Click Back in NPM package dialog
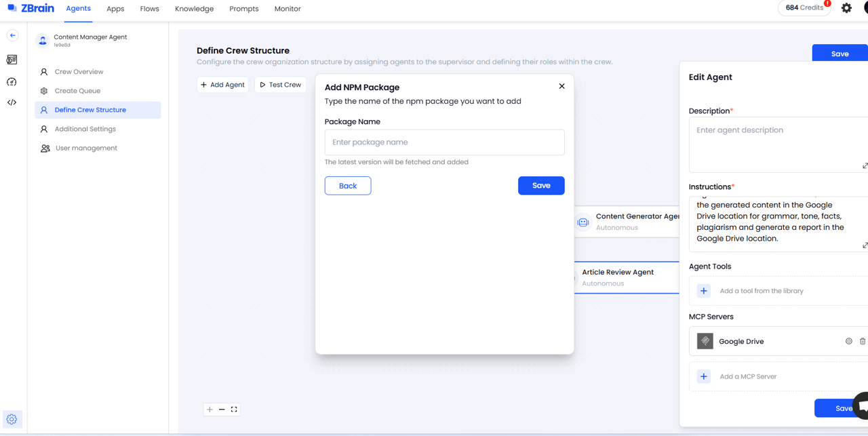The width and height of the screenshot is (868, 436). tap(348, 186)
